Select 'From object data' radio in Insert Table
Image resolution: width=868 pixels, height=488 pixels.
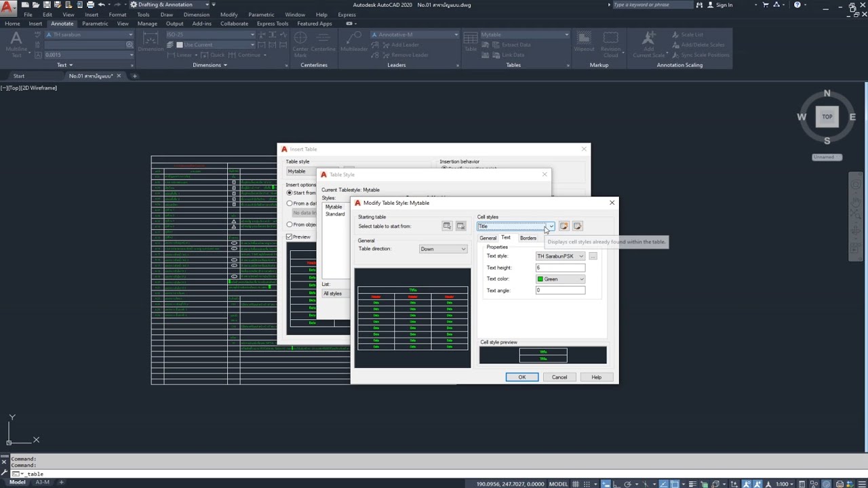point(290,224)
